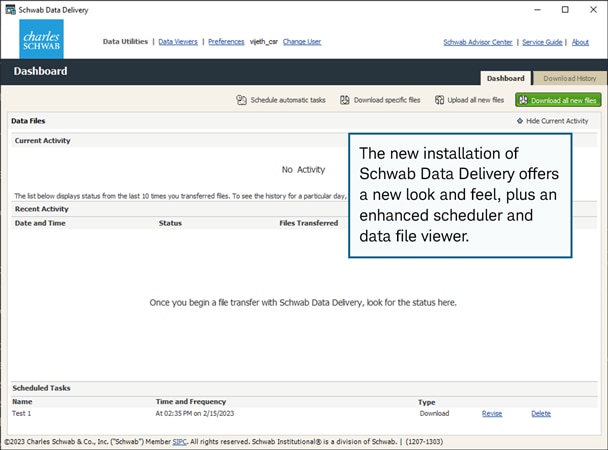This screenshot has width=608, height=450.
Task: Open the Schwab Advisor Center link
Action: coord(478,42)
